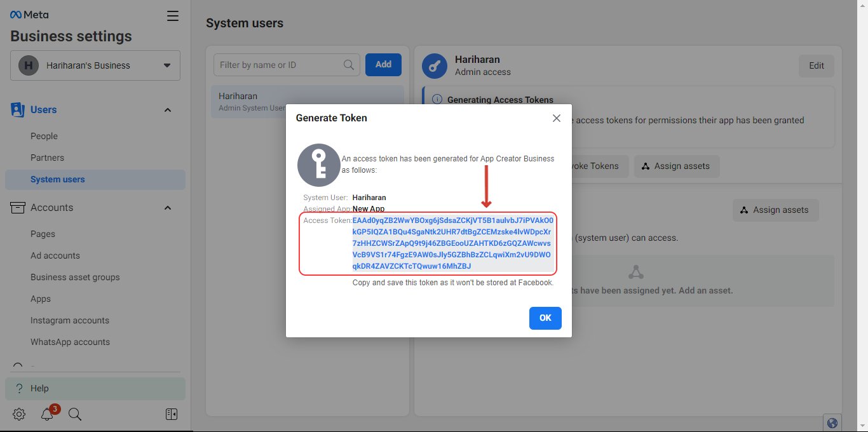Viewport: 868px width, 432px height.
Task: Collapse the Users section chevron
Action: tap(168, 110)
